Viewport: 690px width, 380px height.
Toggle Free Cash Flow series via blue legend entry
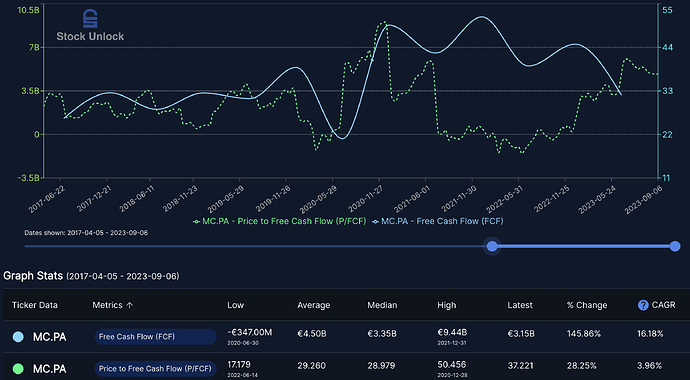tap(437, 221)
